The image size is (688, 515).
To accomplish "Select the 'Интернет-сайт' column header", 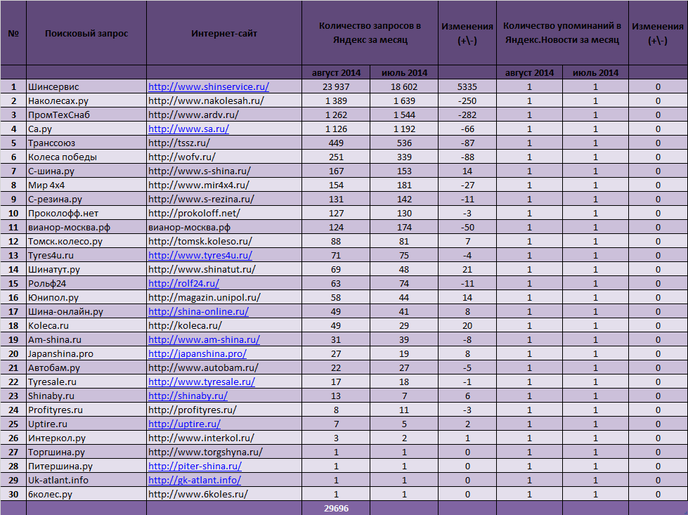I will click(224, 33).
